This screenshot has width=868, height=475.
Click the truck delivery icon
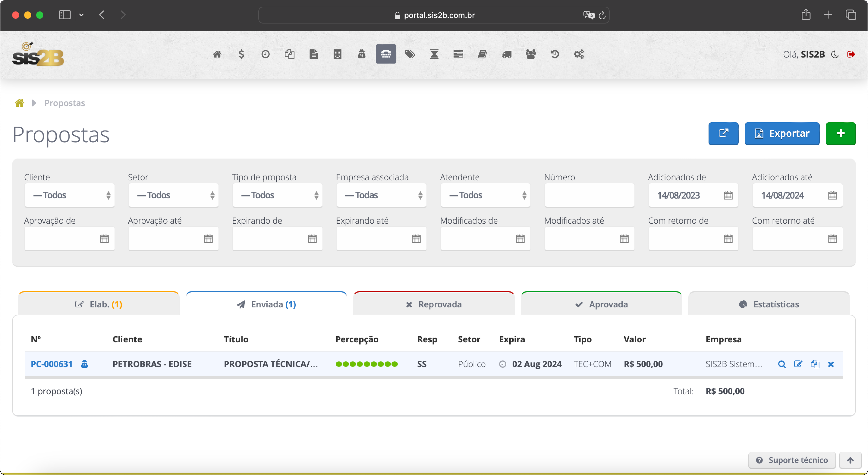(x=507, y=54)
